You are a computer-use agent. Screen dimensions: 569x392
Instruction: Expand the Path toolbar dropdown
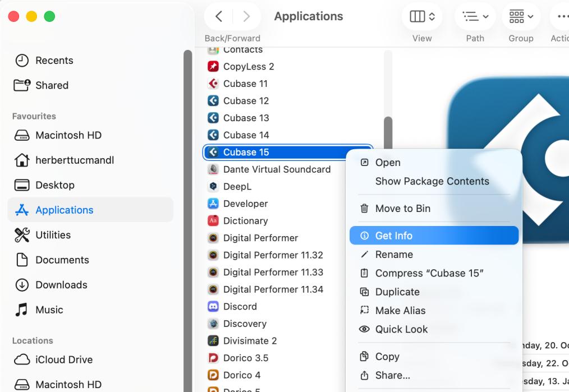pos(475,17)
